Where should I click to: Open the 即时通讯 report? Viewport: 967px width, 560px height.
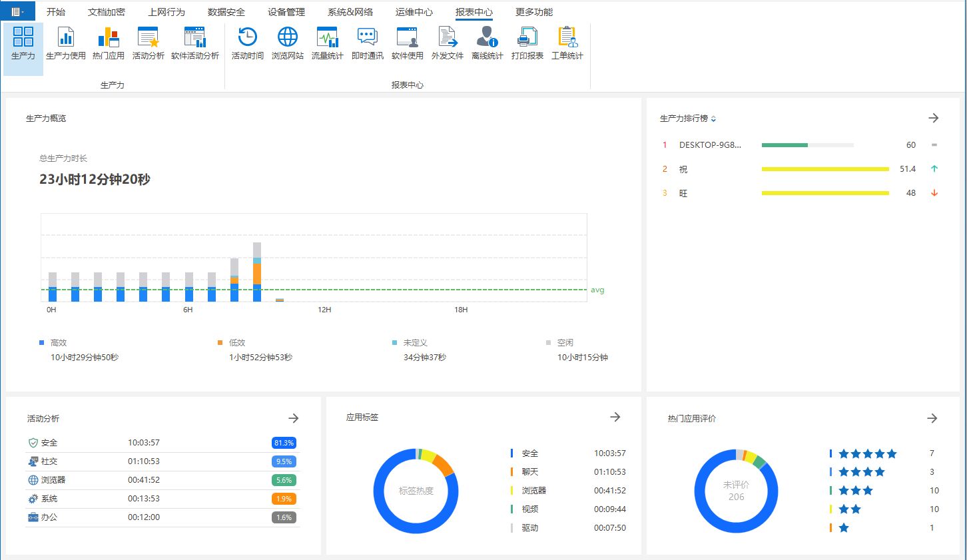(368, 44)
